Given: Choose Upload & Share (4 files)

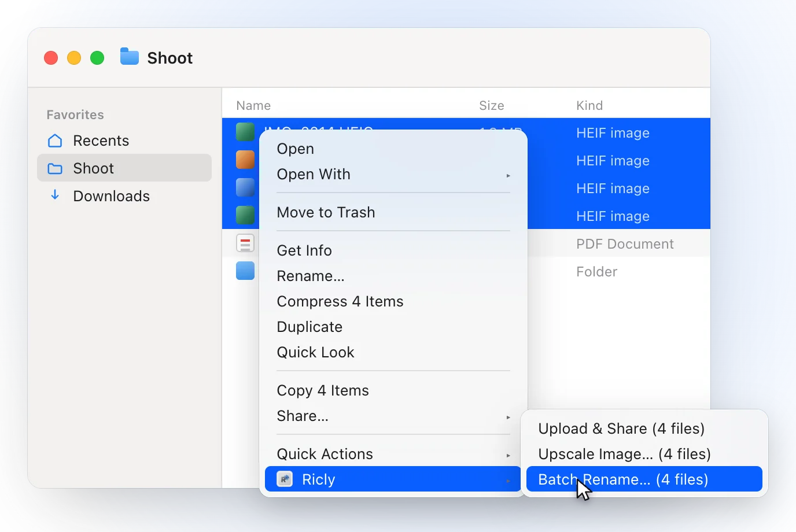Looking at the screenshot, I should pyautogui.click(x=644, y=428).
